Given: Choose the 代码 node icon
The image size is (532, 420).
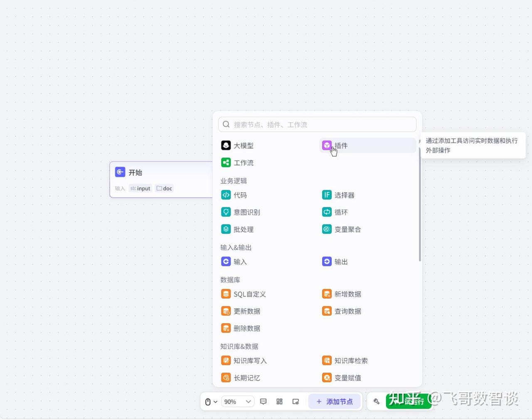Looking at the screenshot, I should (x=226, y=195).
